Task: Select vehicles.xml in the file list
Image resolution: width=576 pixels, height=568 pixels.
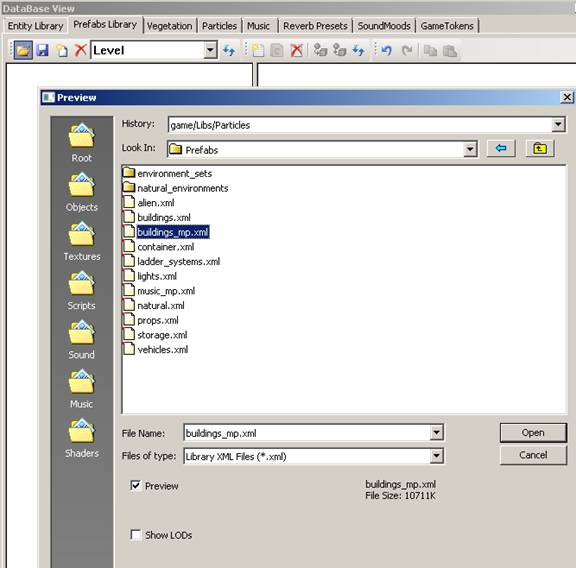Action: (x=162, y=349)
